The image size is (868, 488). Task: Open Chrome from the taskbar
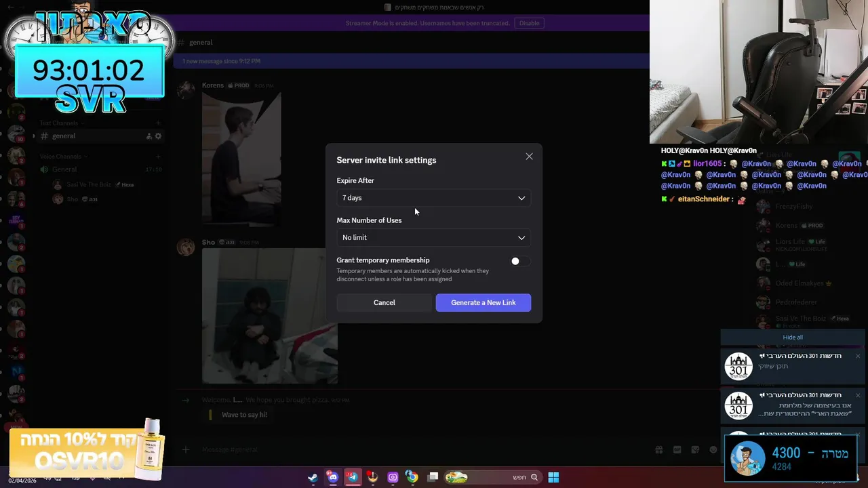pos(412,477)
